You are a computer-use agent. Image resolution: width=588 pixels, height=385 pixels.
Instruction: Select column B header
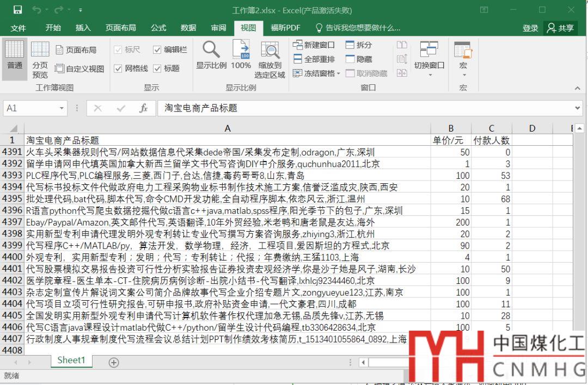point(451,128)
